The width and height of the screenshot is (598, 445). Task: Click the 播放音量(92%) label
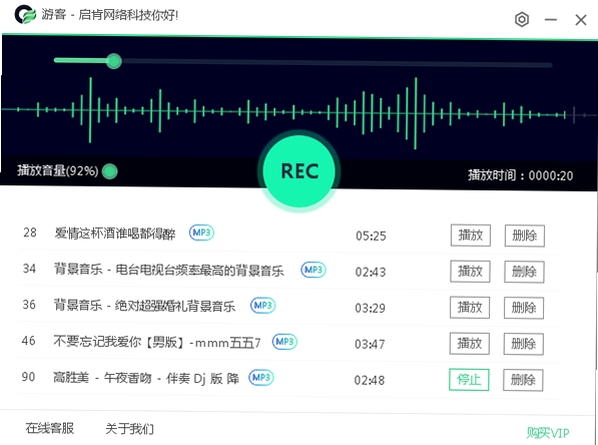(x=58, y=171)
